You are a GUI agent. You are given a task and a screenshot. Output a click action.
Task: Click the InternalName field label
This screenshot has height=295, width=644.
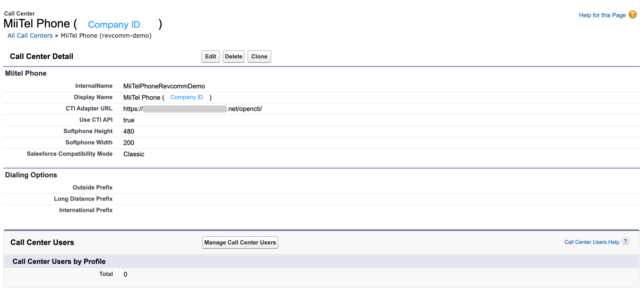[x=94, y=86]
